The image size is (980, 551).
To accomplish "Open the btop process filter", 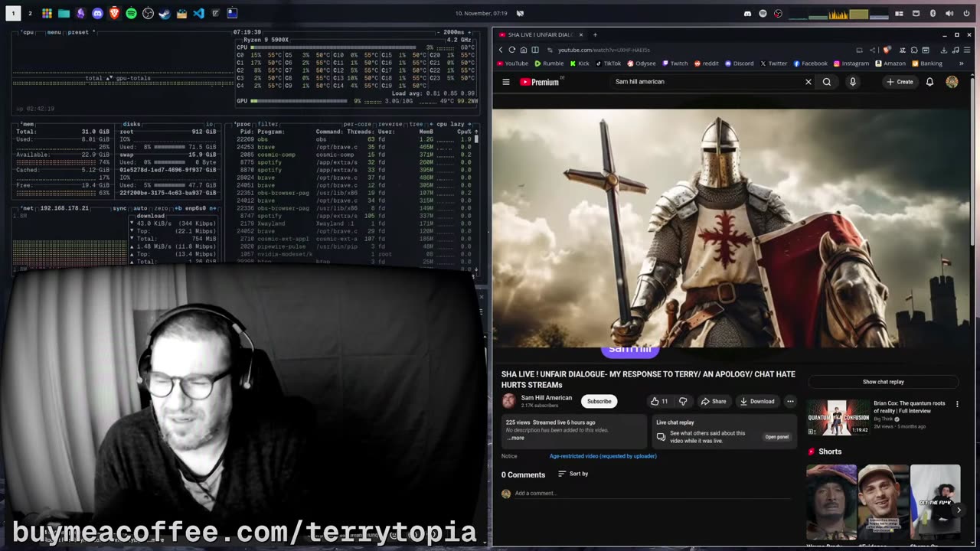I will point(268,124).
